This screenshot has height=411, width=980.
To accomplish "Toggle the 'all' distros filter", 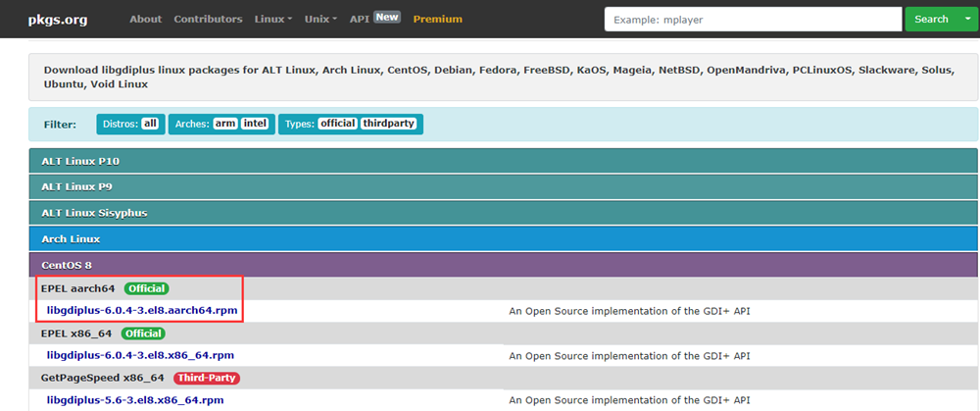I will point(150,124).
